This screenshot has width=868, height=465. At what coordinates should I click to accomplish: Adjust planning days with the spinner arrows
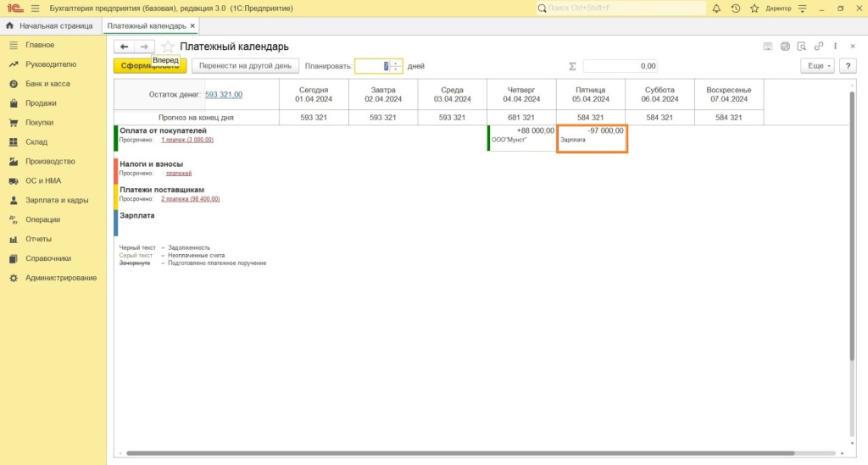(395, 65)
